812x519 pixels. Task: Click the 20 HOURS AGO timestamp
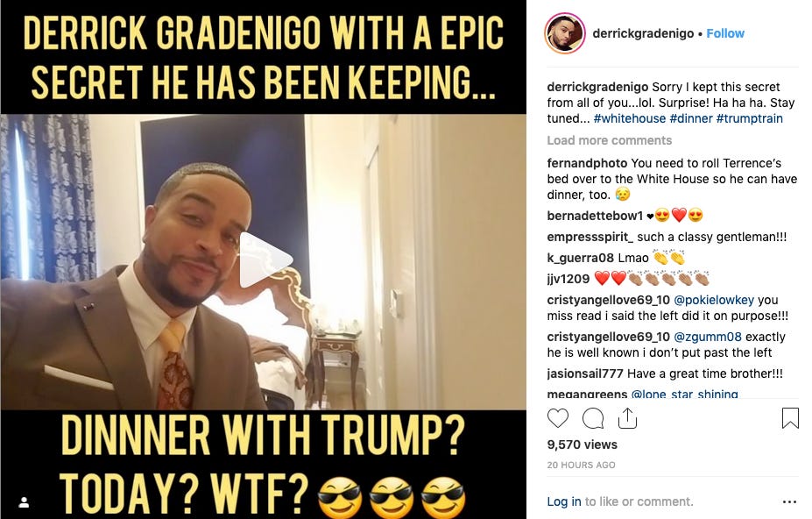581,465
